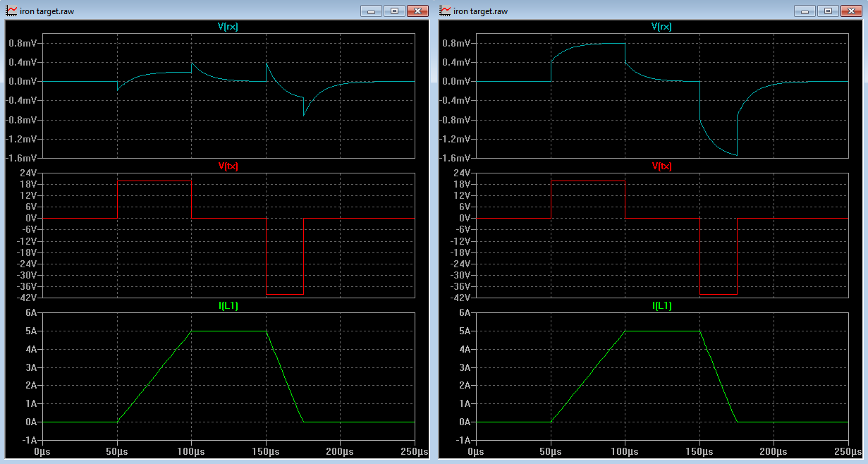The width and height of the screenshot is (868, 464).
Task: Click the 5A vertical axis label in the right window
Action: (463, 331)
